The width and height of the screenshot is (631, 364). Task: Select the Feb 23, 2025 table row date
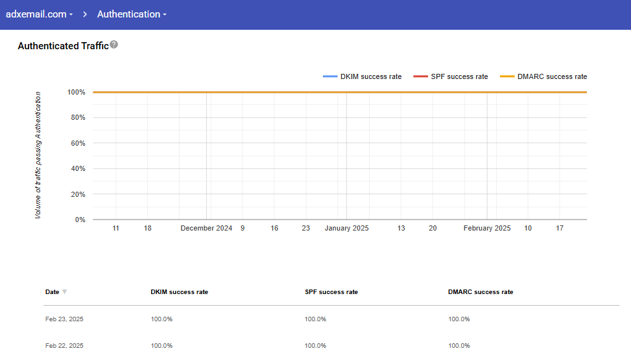click(64, 319)
